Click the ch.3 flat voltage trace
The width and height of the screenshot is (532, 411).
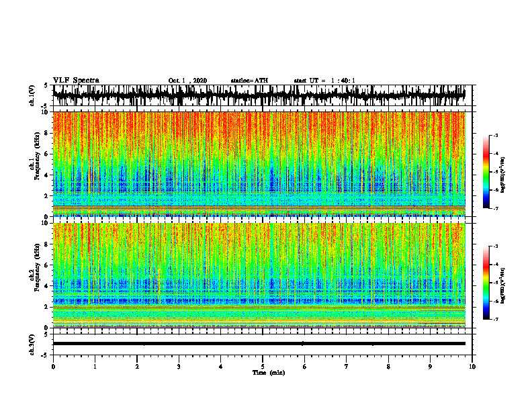pyautogui.click(x=259, y=344)
